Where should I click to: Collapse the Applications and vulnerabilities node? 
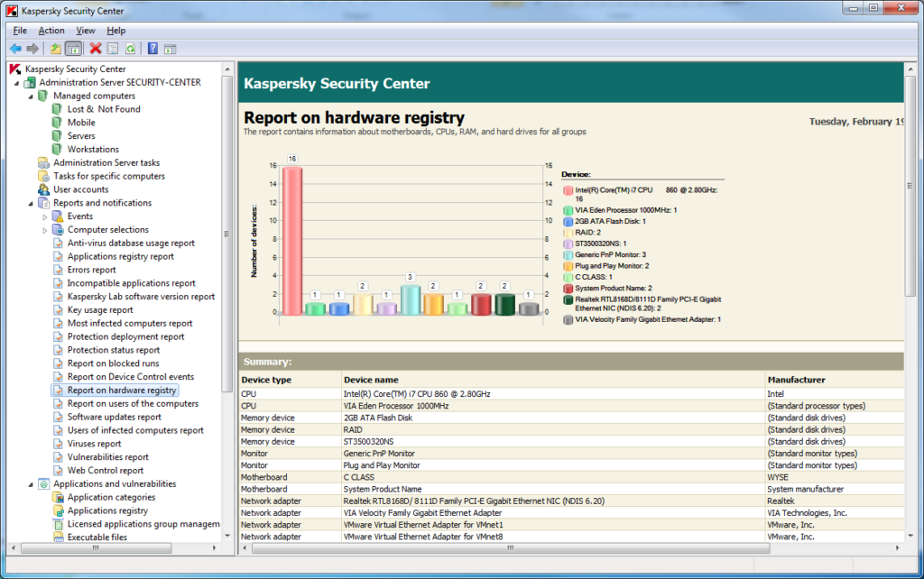pos(31,485)
